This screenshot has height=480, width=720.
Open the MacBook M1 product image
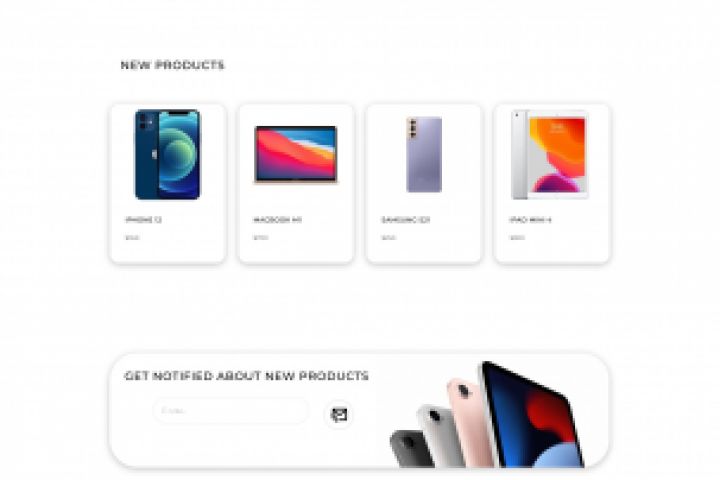click(296, 154)
